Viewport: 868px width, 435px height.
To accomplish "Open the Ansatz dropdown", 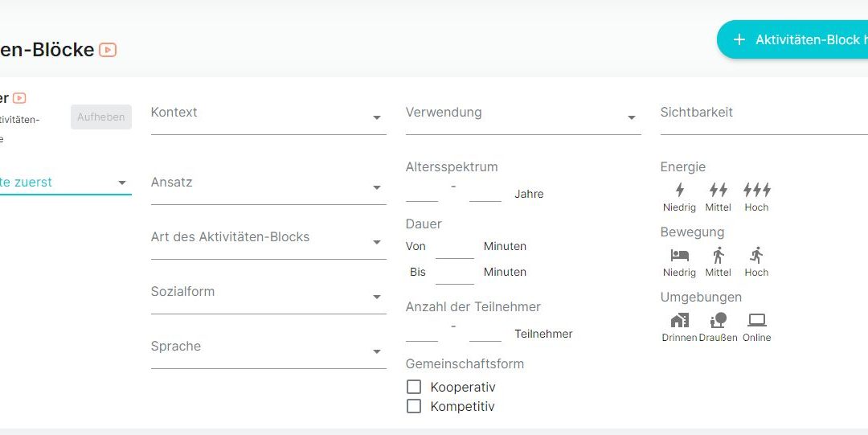I will 268,187.
